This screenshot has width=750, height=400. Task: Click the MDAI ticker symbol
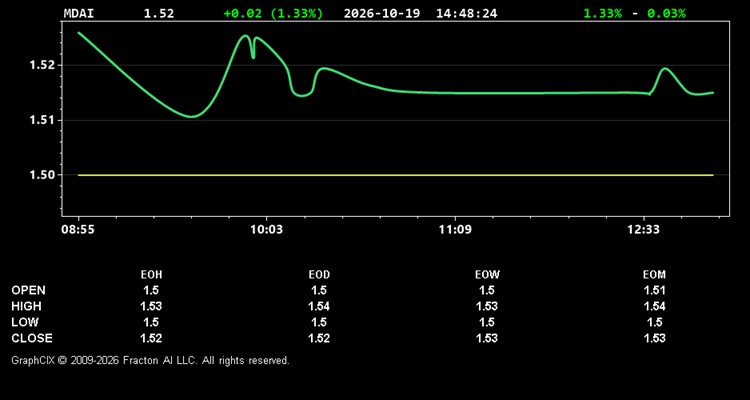pos(79,13)
